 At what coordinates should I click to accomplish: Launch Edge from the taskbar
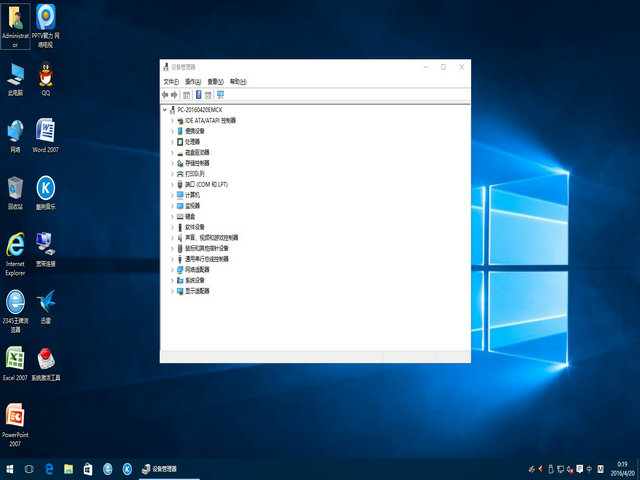(x=49, y=469)
